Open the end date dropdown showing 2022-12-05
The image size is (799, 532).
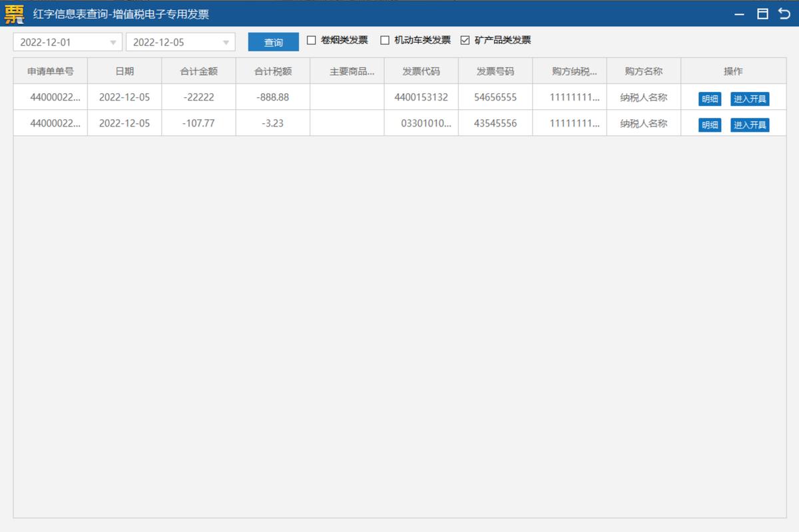[x=180, y=41]
